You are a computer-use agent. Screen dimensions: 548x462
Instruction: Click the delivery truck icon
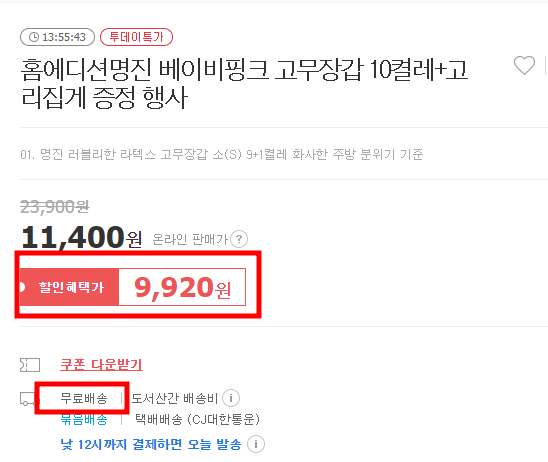pos(27,399)
